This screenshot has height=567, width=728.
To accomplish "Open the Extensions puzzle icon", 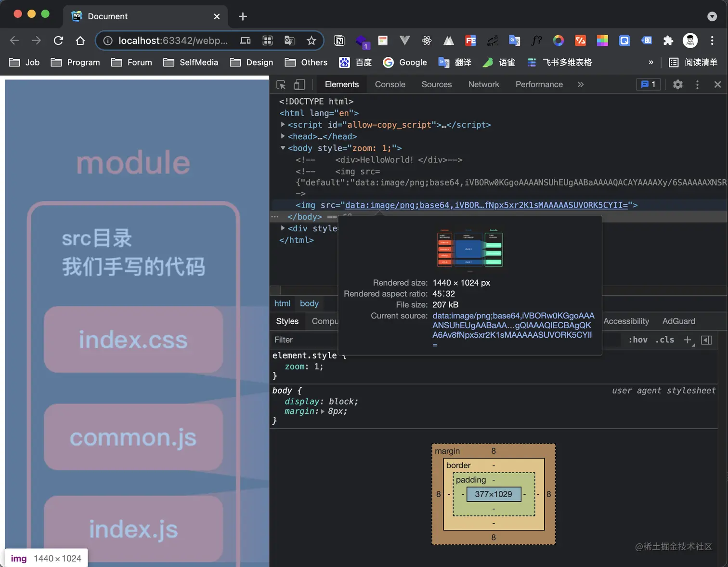I will (668, 40).
